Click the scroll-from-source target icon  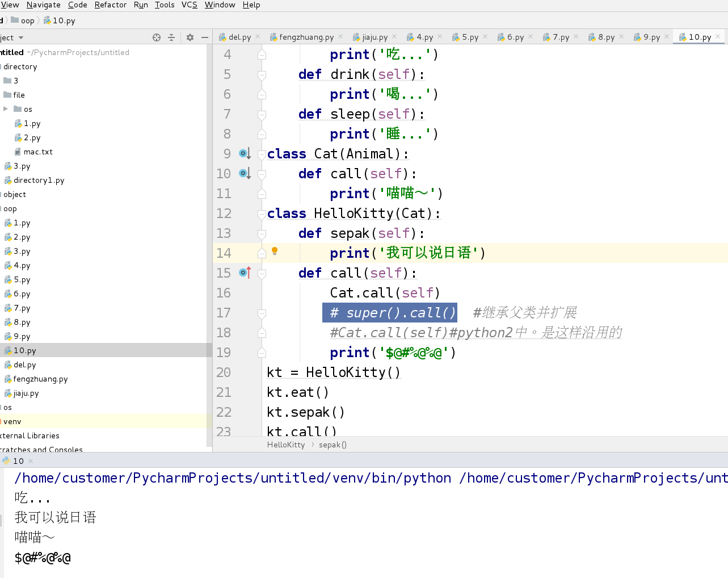pos(157,37)
